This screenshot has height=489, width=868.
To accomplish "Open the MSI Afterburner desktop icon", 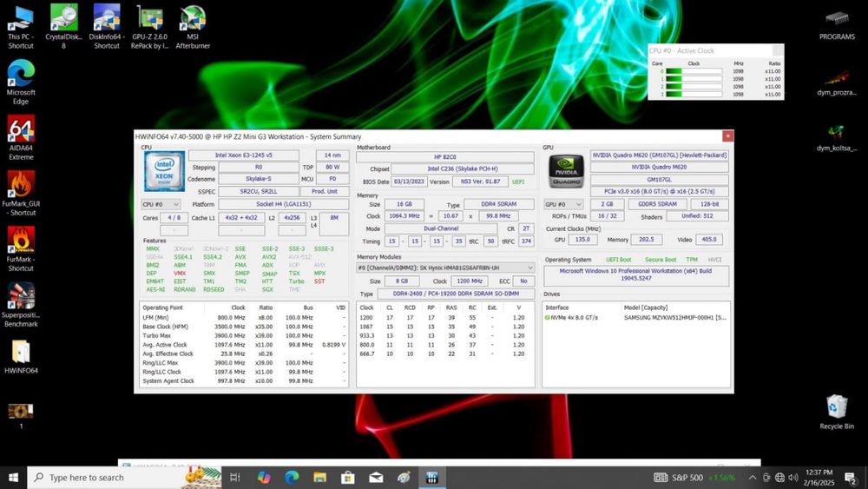I will point(193,27).
